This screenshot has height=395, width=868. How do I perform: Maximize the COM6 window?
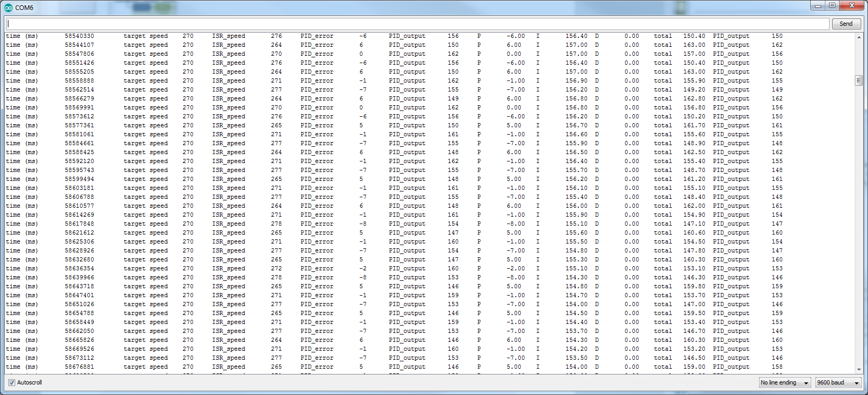(832, 6)
